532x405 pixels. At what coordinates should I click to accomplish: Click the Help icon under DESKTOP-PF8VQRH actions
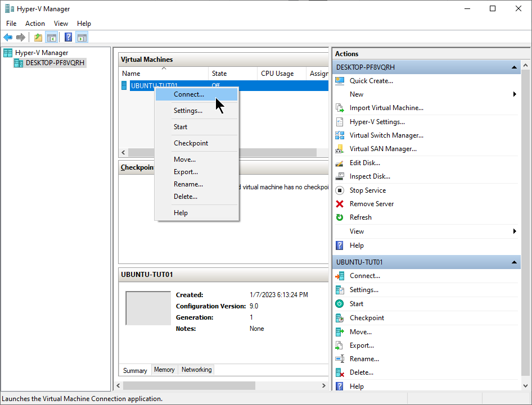(339, 245)
